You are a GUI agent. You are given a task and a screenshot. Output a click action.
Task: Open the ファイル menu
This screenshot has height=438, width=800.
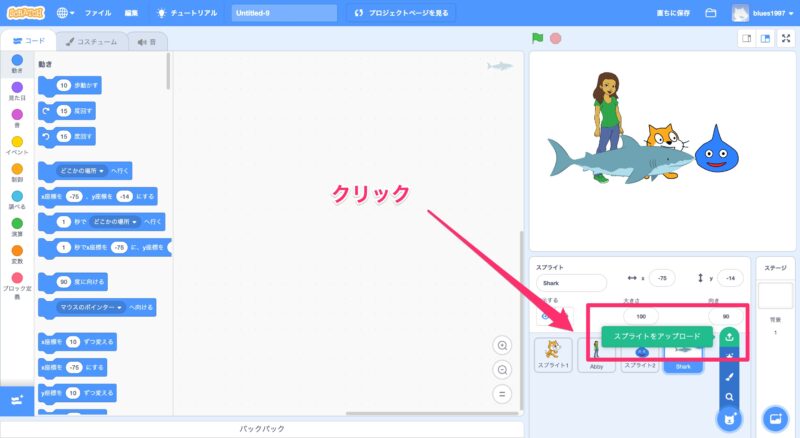98,13
